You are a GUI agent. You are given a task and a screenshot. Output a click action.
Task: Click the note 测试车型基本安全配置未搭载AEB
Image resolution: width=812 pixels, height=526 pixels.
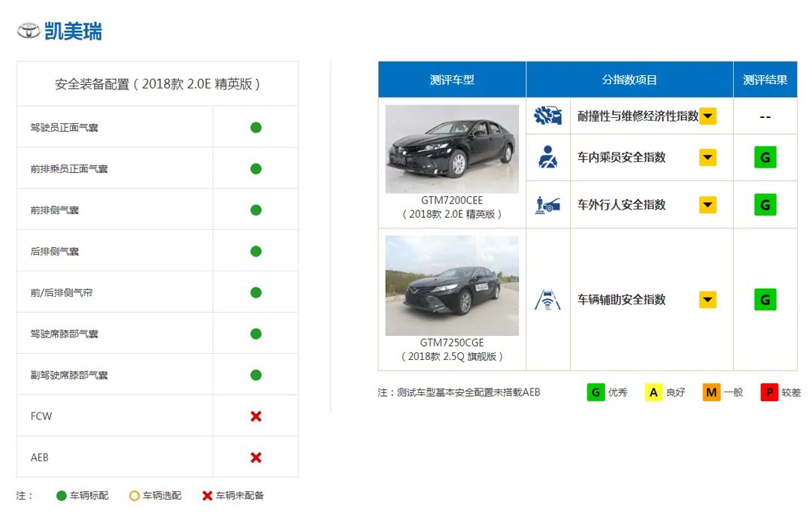[x=468, y=392]
